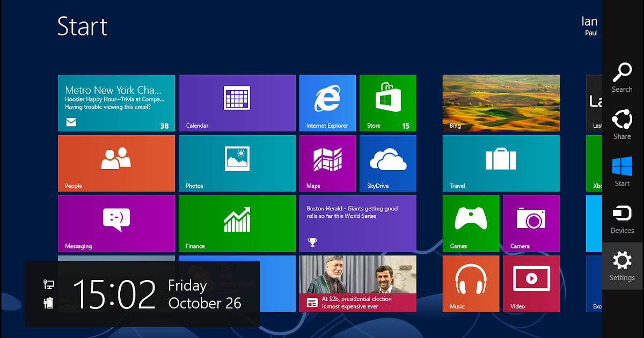Click the envelope icon on the Mail tile

71,123
